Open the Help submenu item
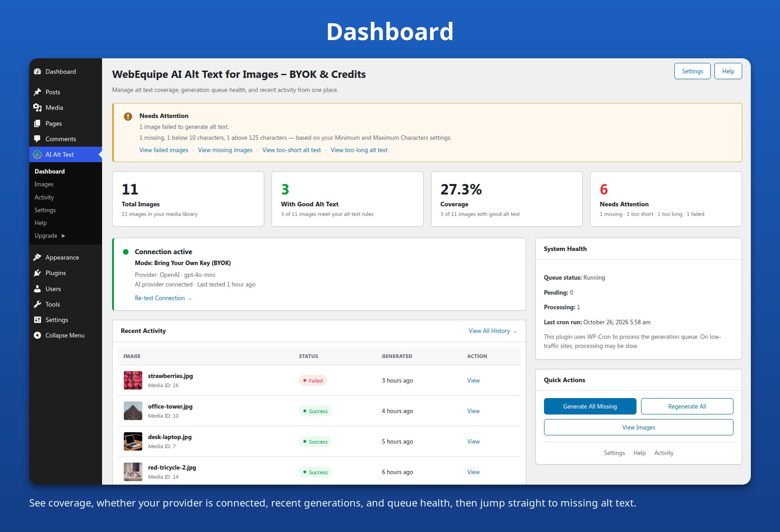This screenshot has height=532, width=780. pyautogui.click(x=41, y=223)
